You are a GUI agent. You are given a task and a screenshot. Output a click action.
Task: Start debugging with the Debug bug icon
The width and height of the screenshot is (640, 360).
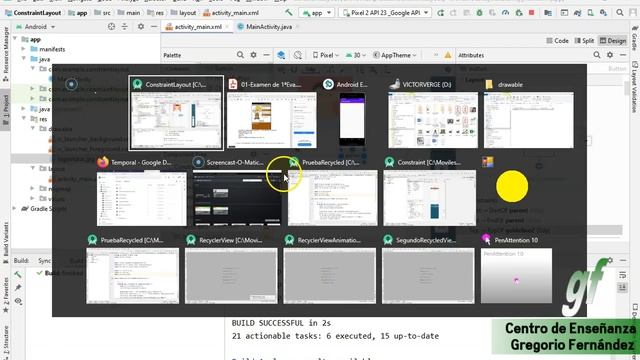[480, 13]
